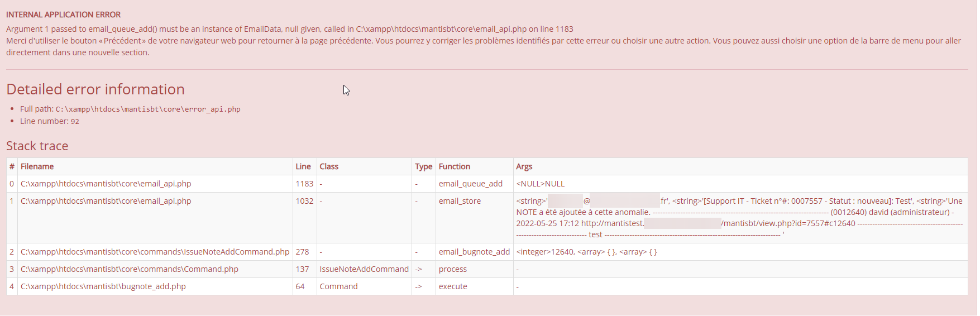The width and height of the screenshot is (980, 316).
Task: Click the Filename column header
Action: point(37,166)
